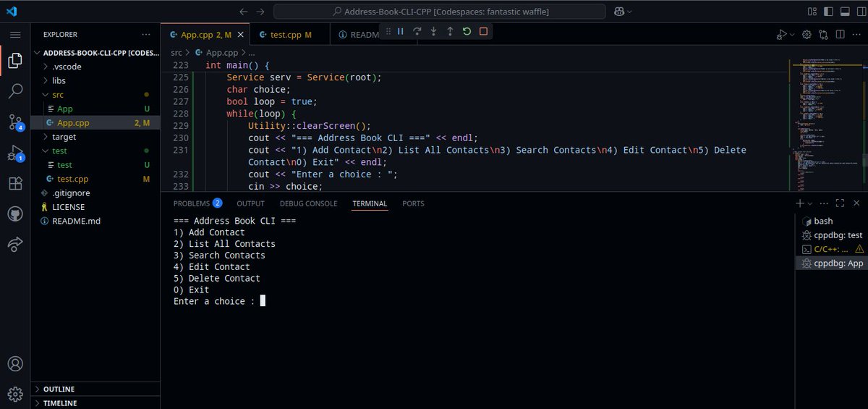The height and width of the screenshot is (409, 868).
Task: Switch to the Problems panel tab
Action: tap(197, 203)
